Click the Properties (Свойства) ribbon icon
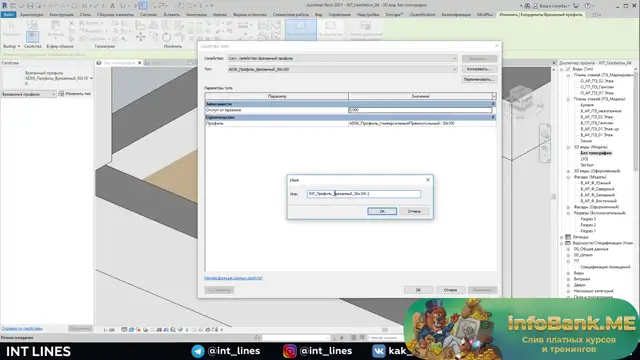640x360 pixels. (32, 36)
